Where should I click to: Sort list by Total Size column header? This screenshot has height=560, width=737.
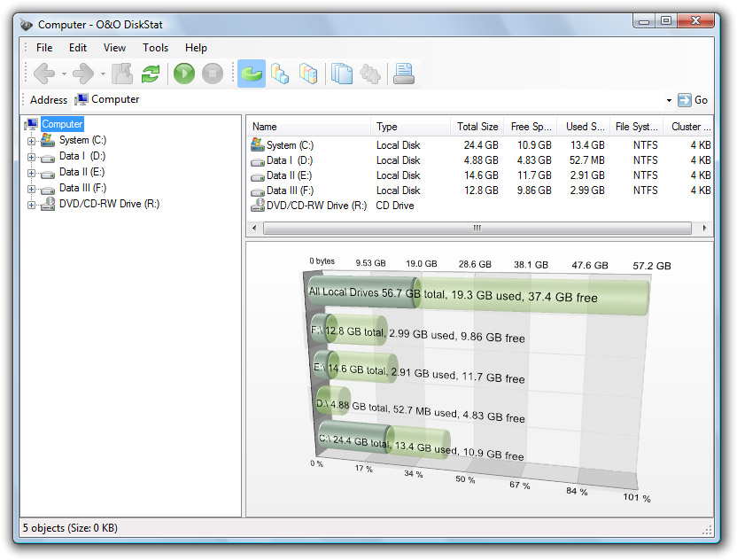tap(477, 127)
